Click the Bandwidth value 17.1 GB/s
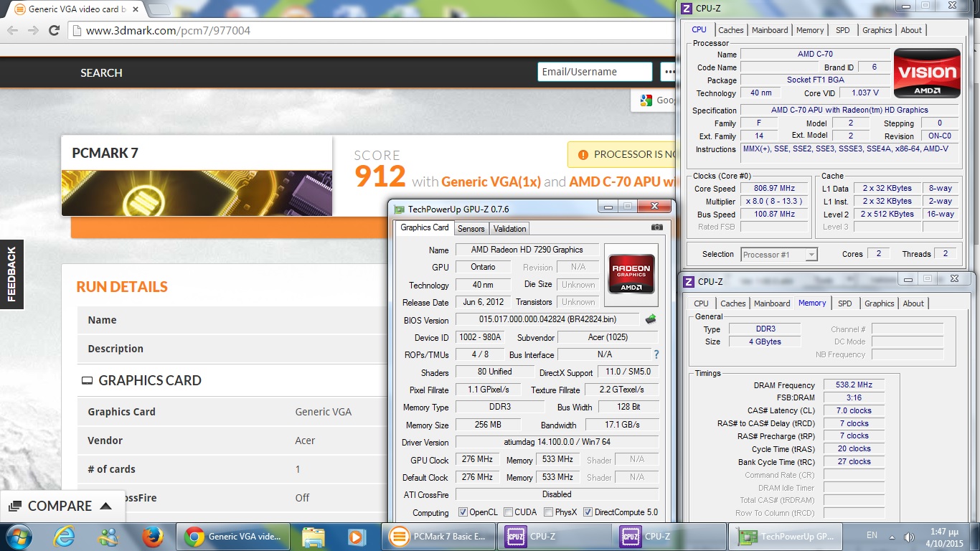The height and width of the screenshot is (551, 980). click(622, 425)
